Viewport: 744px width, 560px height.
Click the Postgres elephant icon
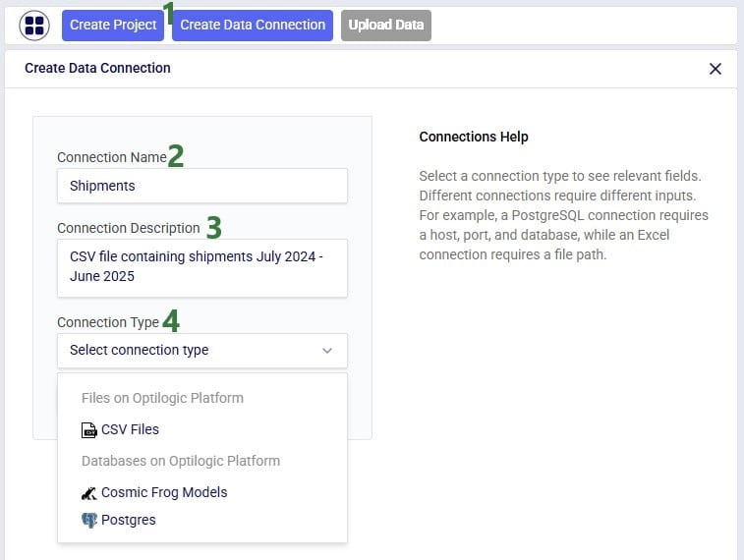[x=88, y=520]
